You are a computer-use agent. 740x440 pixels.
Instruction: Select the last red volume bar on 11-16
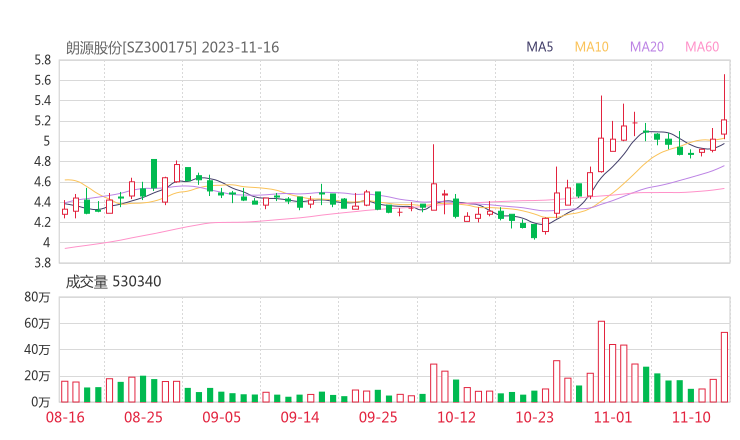pyautogui.click(x=724, y=367)
